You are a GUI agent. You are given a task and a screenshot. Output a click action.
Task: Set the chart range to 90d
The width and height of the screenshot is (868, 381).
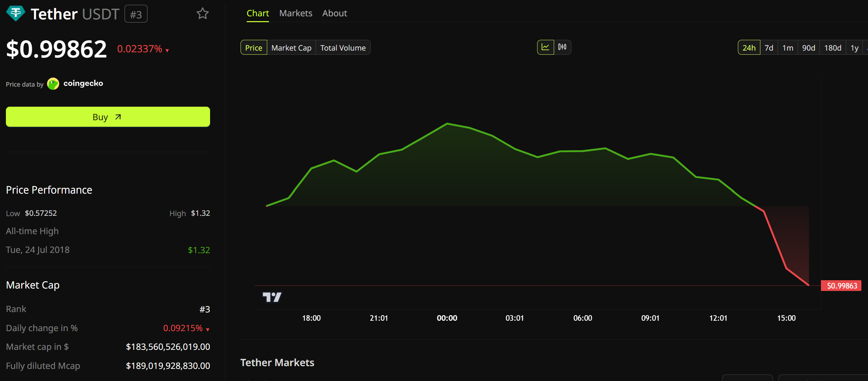[x=809, y=47]
